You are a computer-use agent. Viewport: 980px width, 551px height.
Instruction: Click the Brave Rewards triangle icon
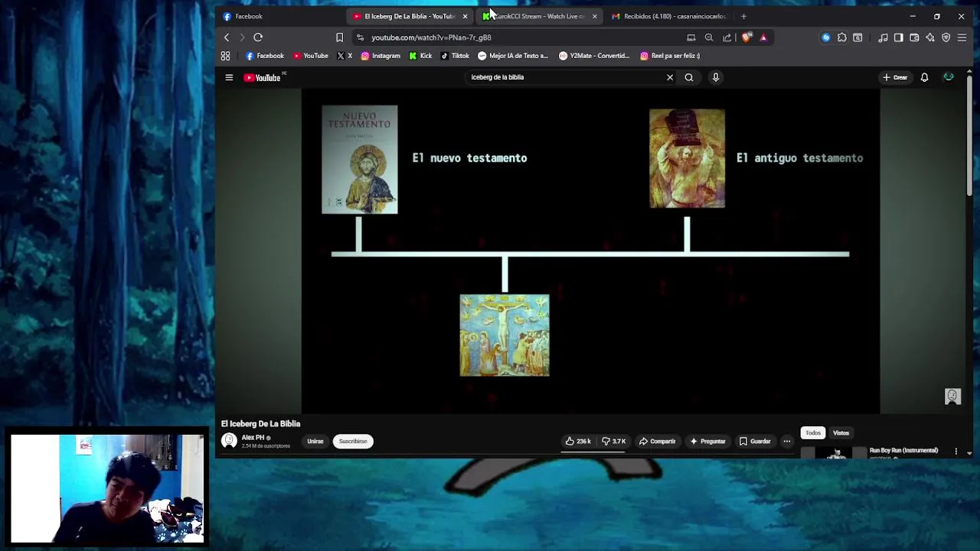[763, 37]
